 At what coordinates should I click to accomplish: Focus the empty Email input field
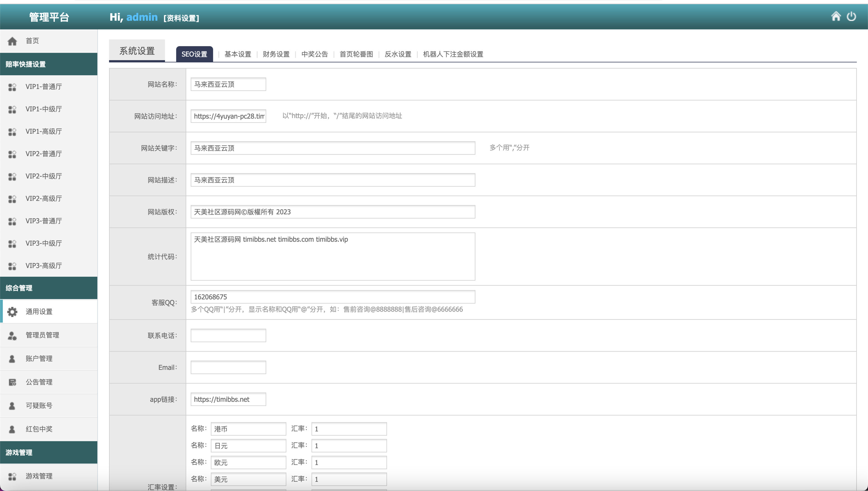[x=228, y=367]
